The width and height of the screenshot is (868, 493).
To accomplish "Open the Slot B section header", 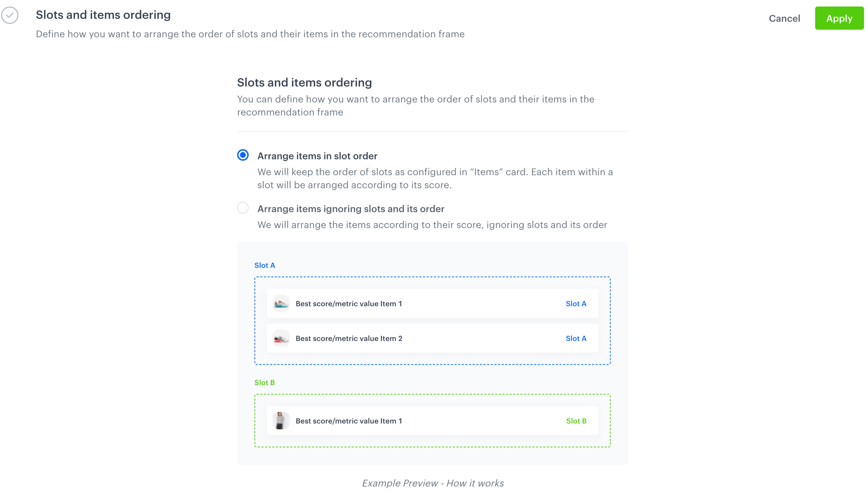I will pyautogui.click(x=265, y=382).
